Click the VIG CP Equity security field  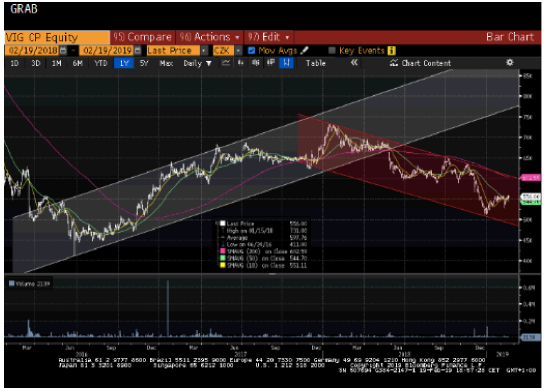57,37
